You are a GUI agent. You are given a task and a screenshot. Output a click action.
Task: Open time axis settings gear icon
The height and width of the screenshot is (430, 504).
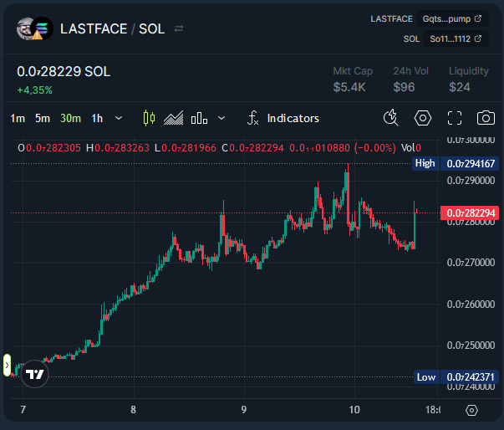point(471,410)
